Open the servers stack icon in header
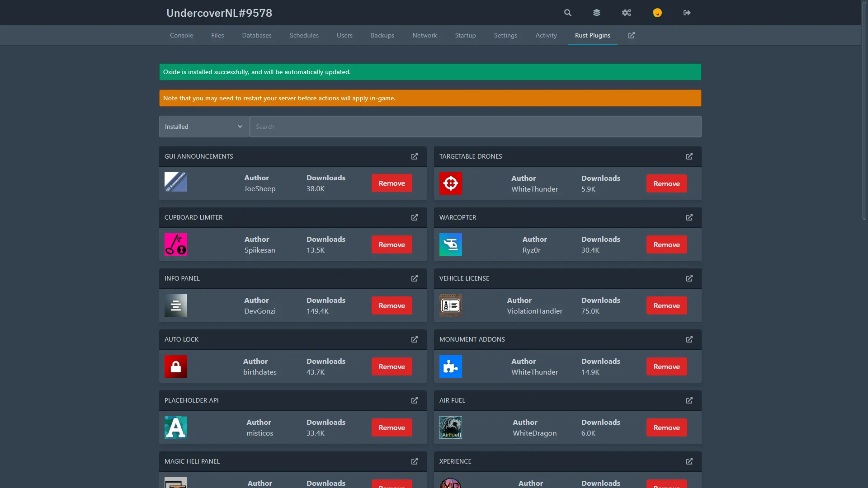868x488 pixels. (x=597, y=13)
